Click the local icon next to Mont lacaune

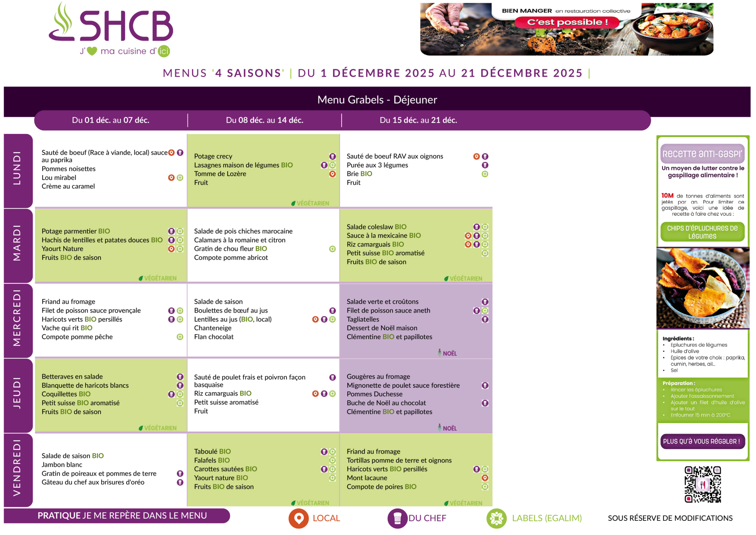pyautogui.click(x=485, y=478)
